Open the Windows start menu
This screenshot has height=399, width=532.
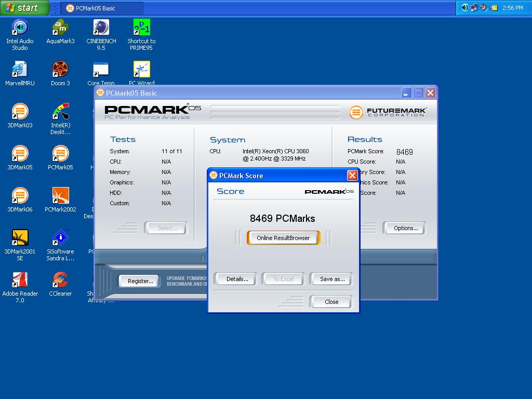tap(24, 8)
